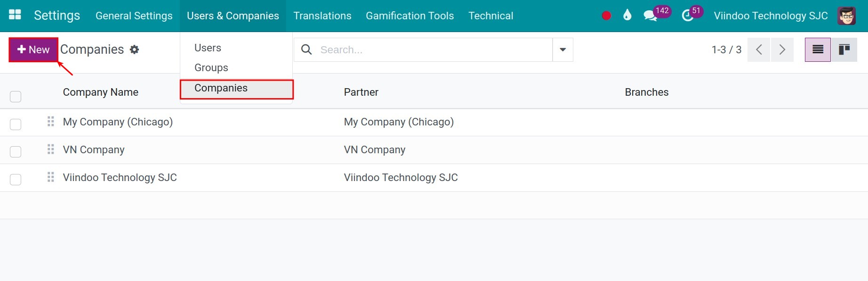Check the Viindoo Technology SJC row checkbox
Screen dimensions: 868x281
(16, 180)
